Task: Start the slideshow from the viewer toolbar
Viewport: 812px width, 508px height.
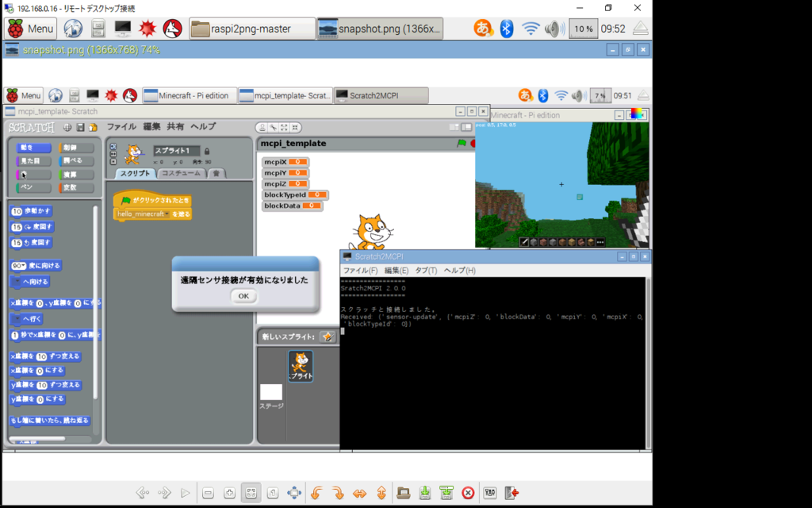Action: coord(186,492)
